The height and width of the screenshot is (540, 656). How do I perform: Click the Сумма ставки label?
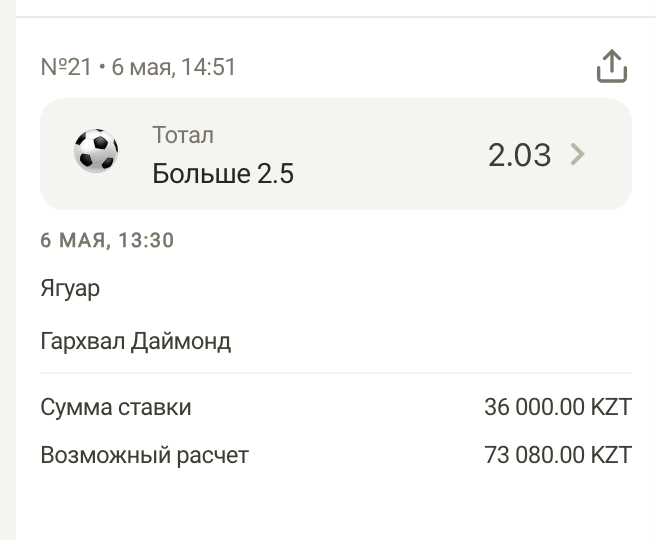[116, 407]
